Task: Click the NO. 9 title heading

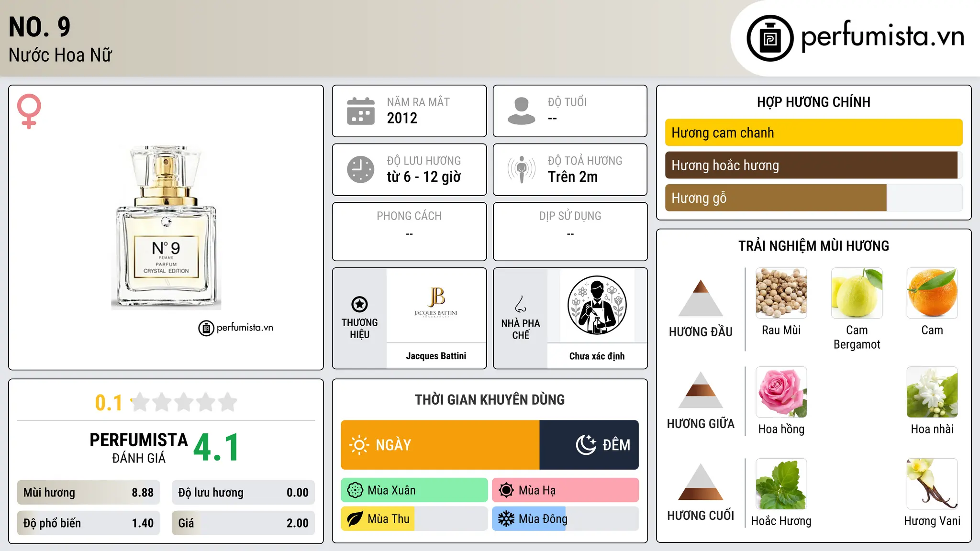Action: [40, 27]
